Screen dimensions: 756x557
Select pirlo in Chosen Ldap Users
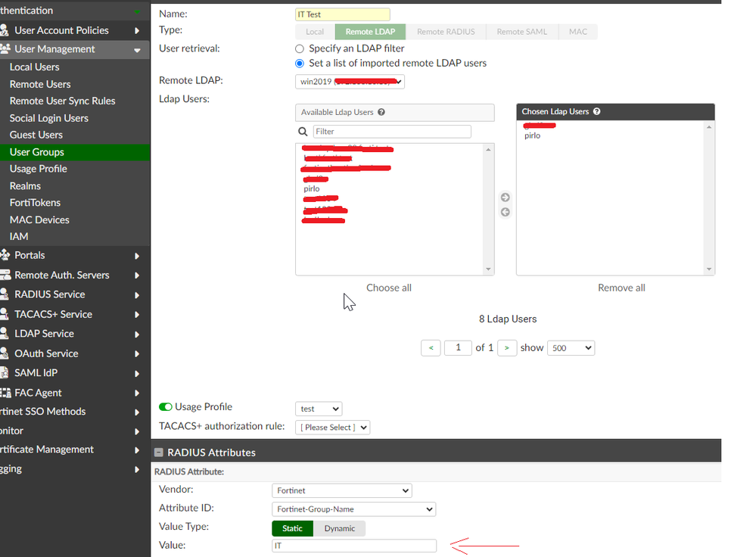[x=532, y=135]
